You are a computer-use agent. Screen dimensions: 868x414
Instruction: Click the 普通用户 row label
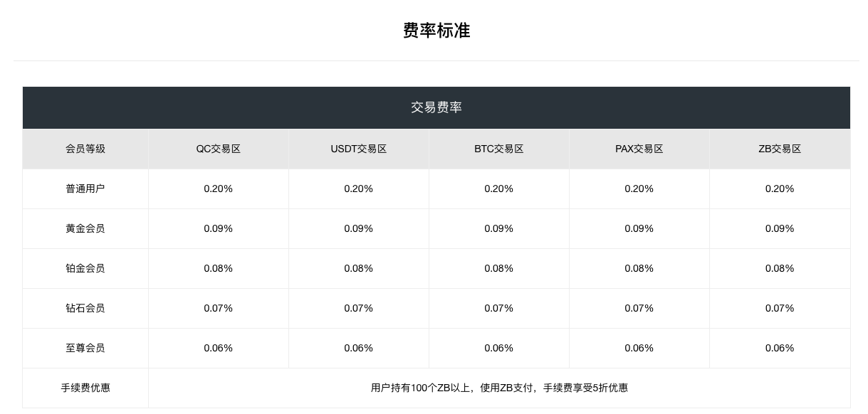pos(85,189)
